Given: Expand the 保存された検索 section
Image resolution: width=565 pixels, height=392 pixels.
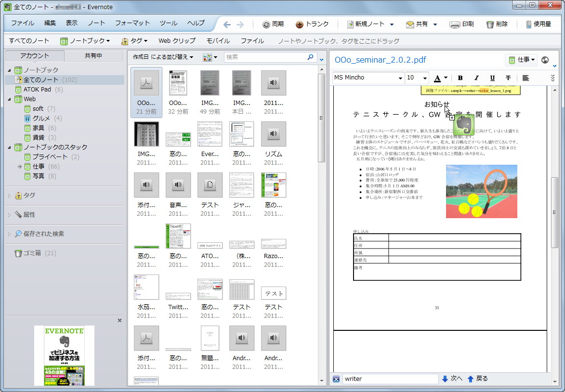Looking at the screenshot, I should (9, 234).
